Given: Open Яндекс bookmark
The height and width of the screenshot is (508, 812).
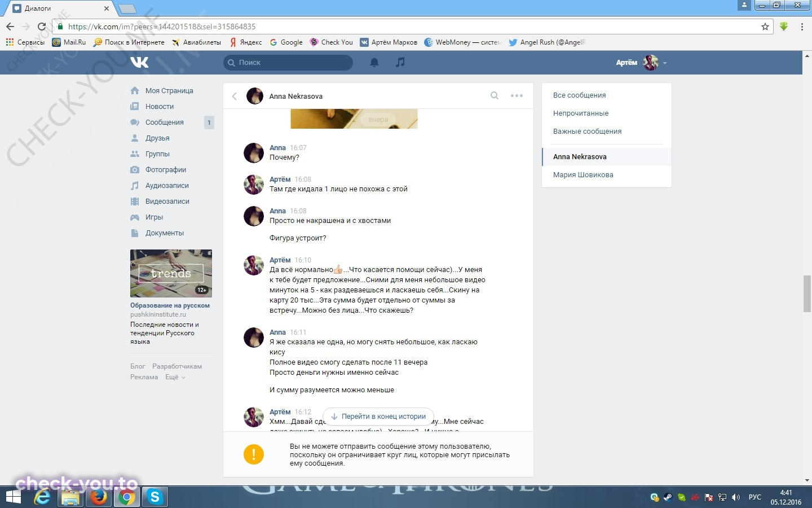Looking at the screenshot, I should (x=245, y=42).
